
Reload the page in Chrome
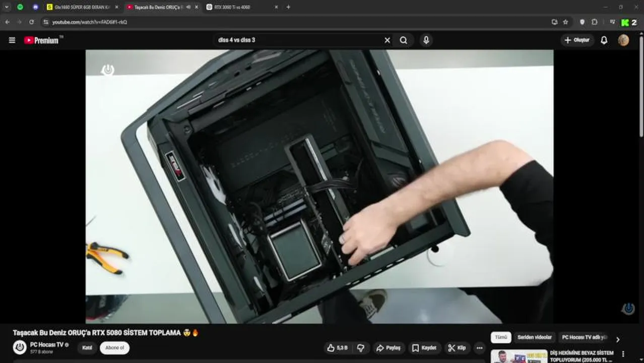point(31,22)
